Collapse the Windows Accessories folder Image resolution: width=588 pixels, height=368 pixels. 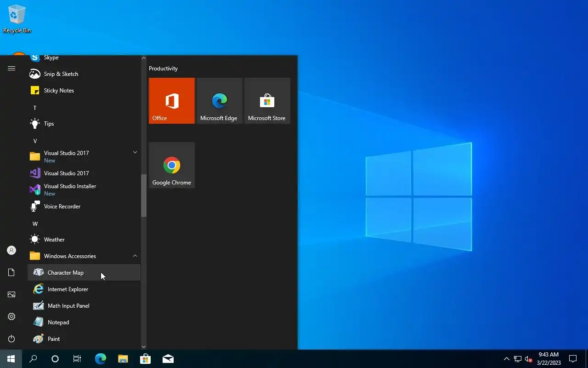[84, 256]
